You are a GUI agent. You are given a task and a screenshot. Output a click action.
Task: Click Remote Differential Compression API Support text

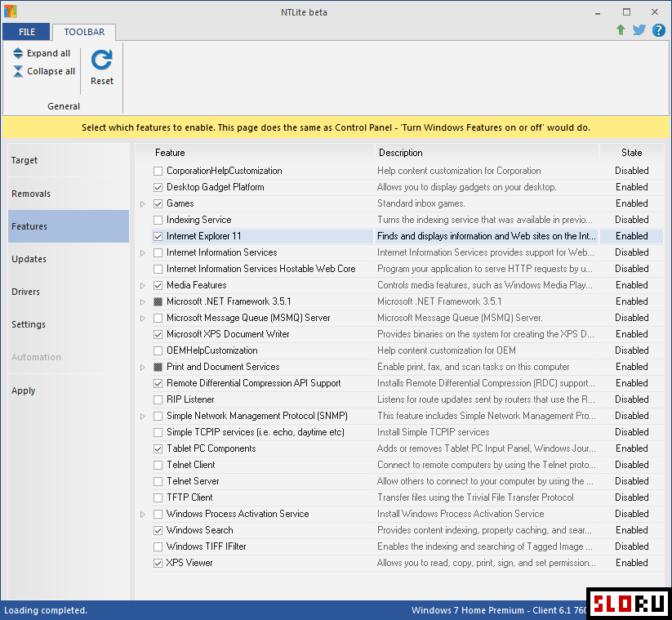click(254, 383)
